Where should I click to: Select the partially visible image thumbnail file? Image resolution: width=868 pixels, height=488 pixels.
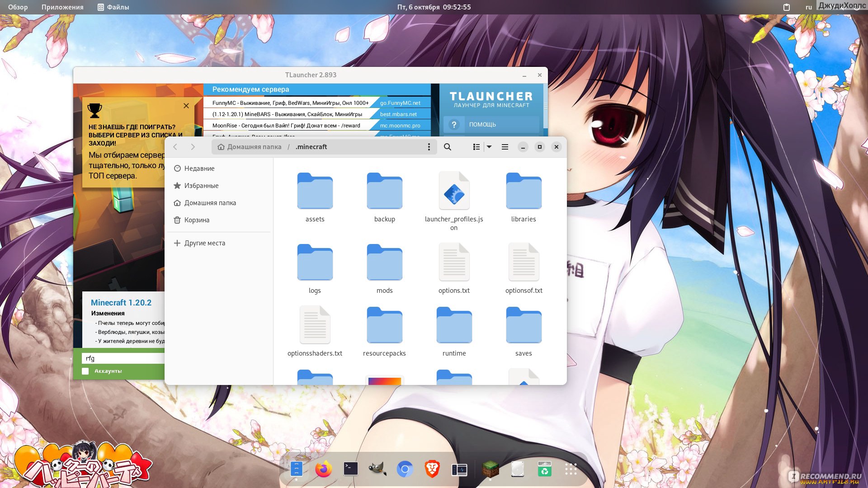coord(385,380)
